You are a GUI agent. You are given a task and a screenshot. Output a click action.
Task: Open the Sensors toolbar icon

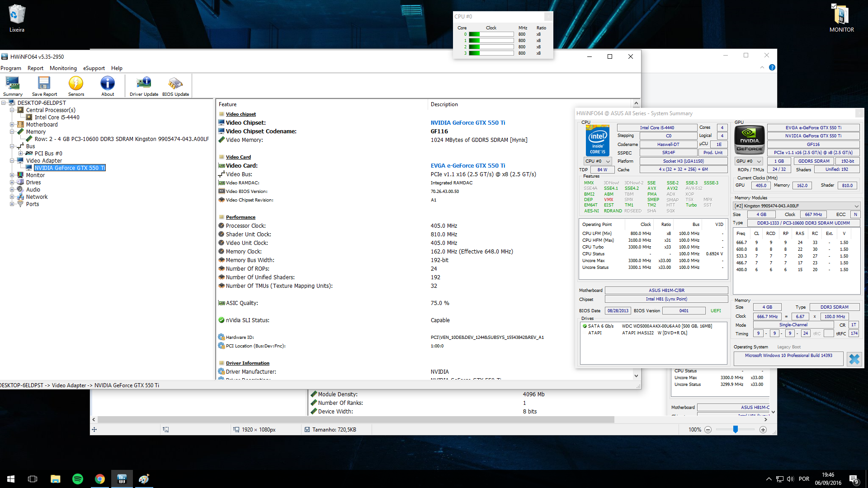click(x=76, y=86)
